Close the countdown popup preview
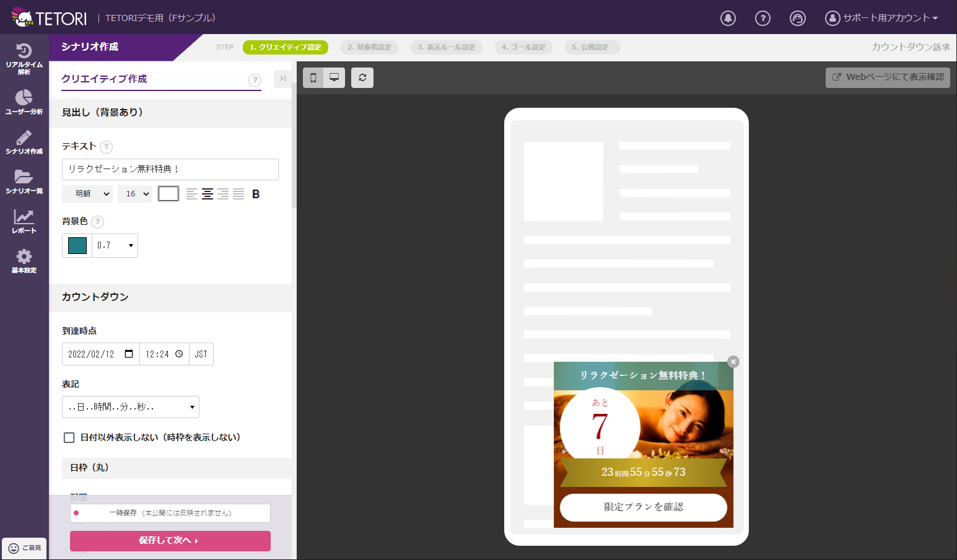 tap(733, 362)
